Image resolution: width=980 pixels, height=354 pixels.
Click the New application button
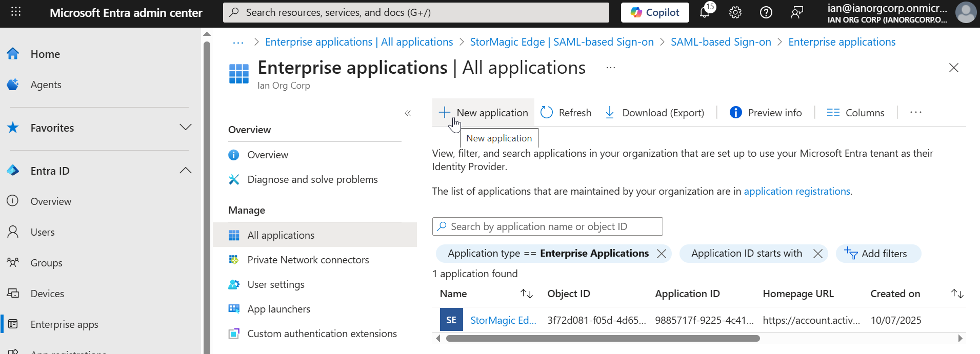(x=483, y=112)
